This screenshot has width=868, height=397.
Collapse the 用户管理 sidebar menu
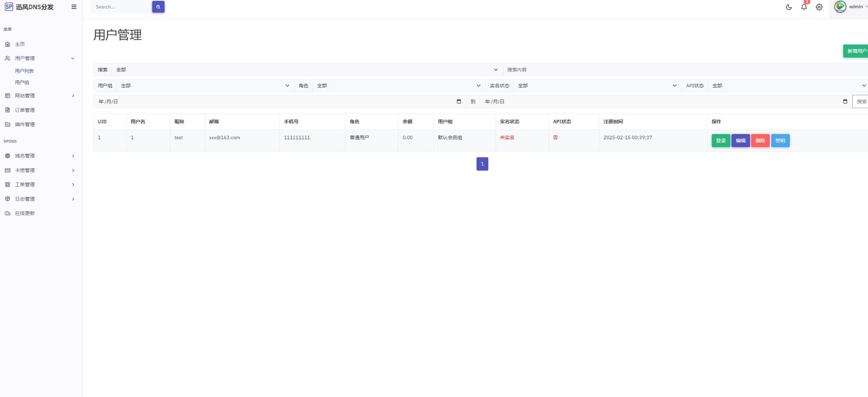pos(73,58)
